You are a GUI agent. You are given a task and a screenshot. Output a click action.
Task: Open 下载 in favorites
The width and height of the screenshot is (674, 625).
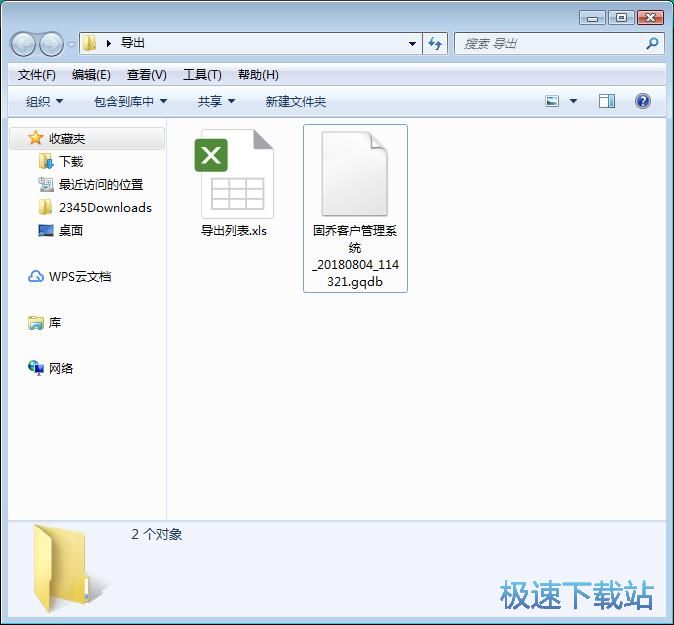(x=71, y=162)
